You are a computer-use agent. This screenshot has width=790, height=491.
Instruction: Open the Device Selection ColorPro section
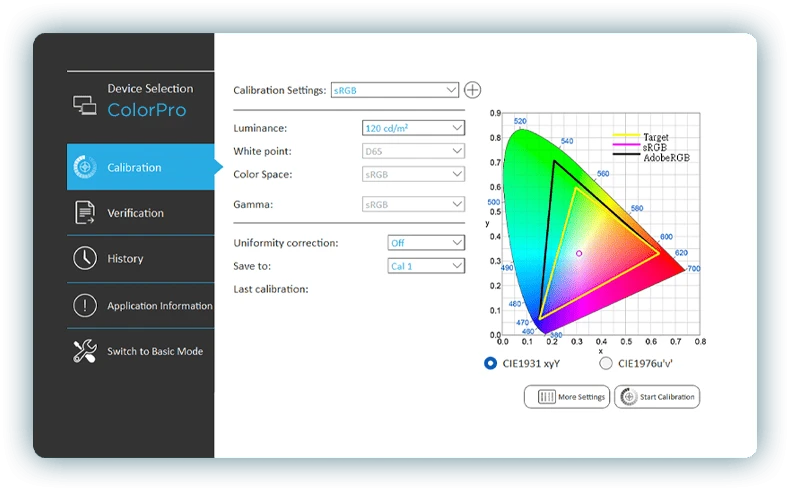(141, 101)
